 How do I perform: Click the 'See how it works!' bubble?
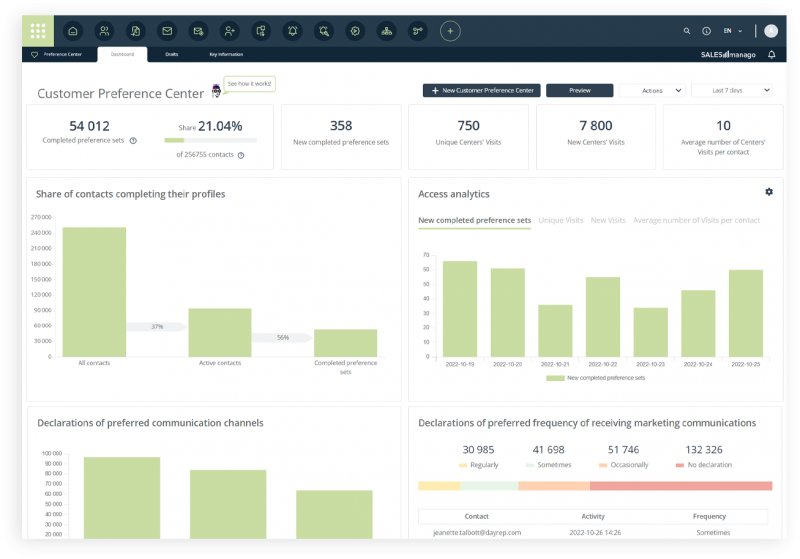[249, 84]
